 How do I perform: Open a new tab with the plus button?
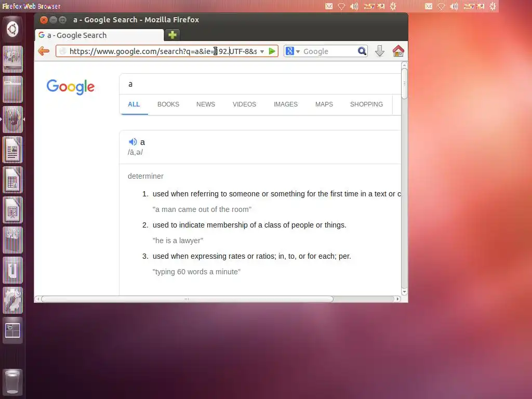click(172, 35)
